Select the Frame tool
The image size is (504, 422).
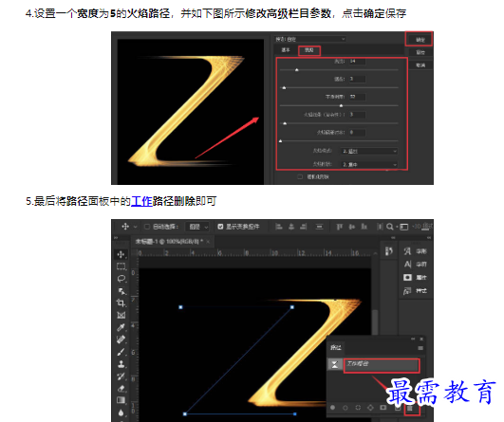point(121,315)
